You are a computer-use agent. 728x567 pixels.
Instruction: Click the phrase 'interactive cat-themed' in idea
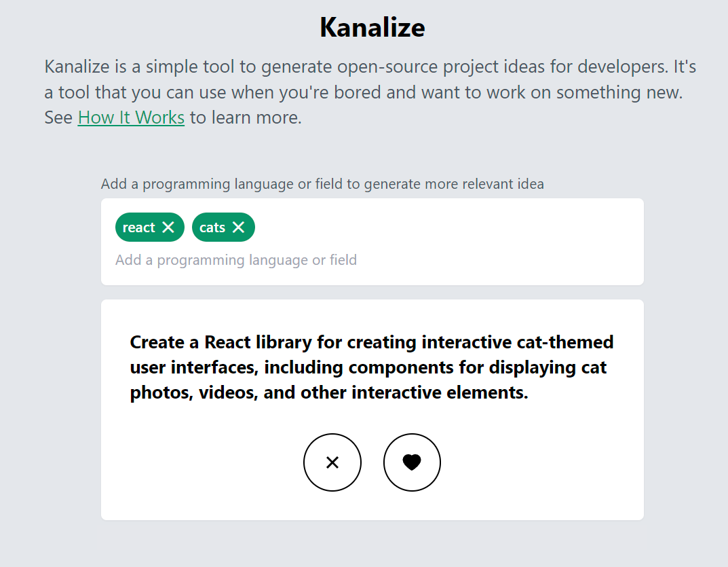tap(517, 342)
